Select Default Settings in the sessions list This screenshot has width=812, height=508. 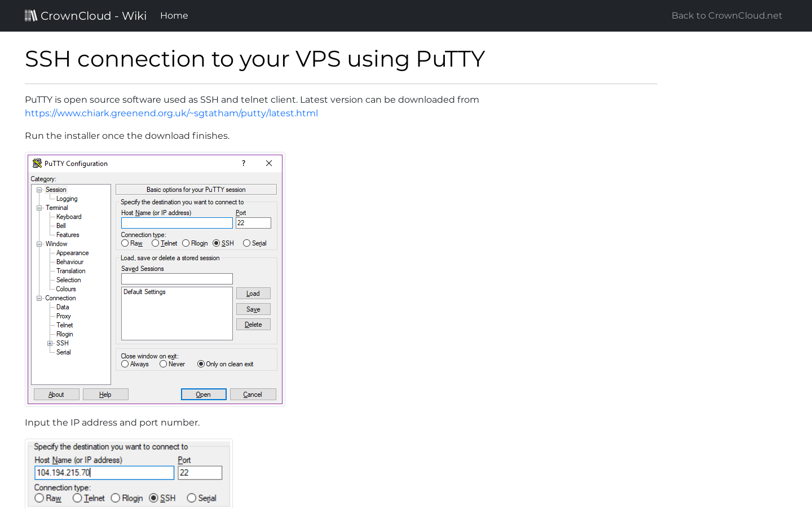coord(144,292)
